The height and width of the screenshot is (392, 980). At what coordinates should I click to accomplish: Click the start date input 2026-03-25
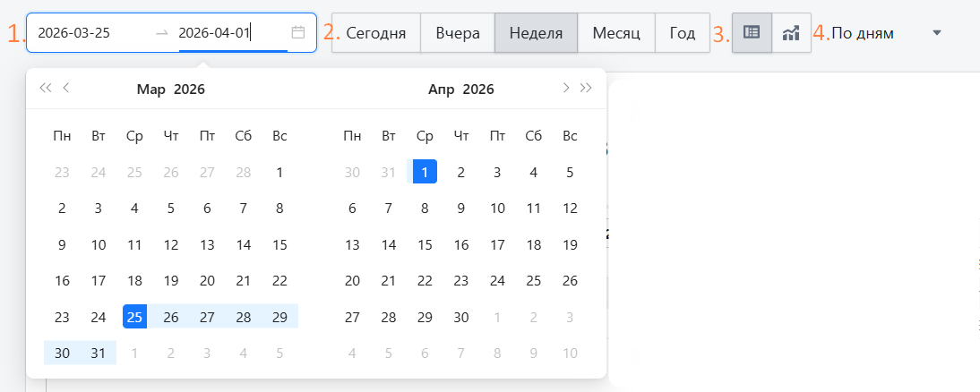90,33
